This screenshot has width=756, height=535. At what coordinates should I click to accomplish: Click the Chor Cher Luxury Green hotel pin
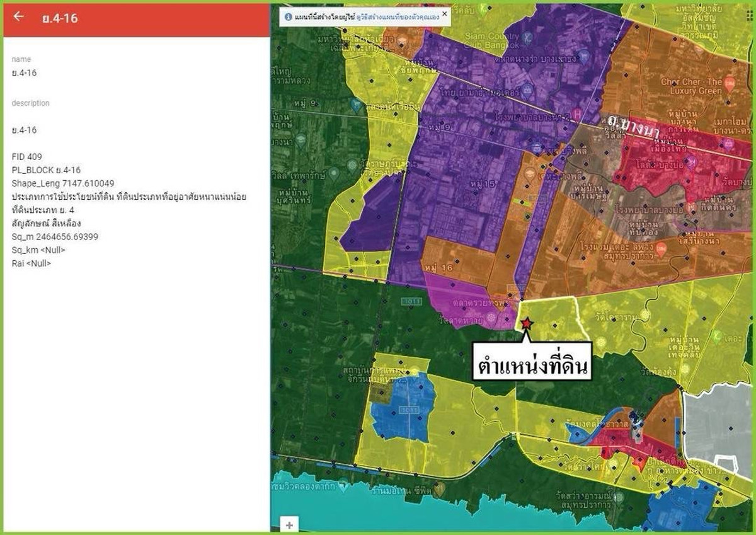click(x=730, y=83)
